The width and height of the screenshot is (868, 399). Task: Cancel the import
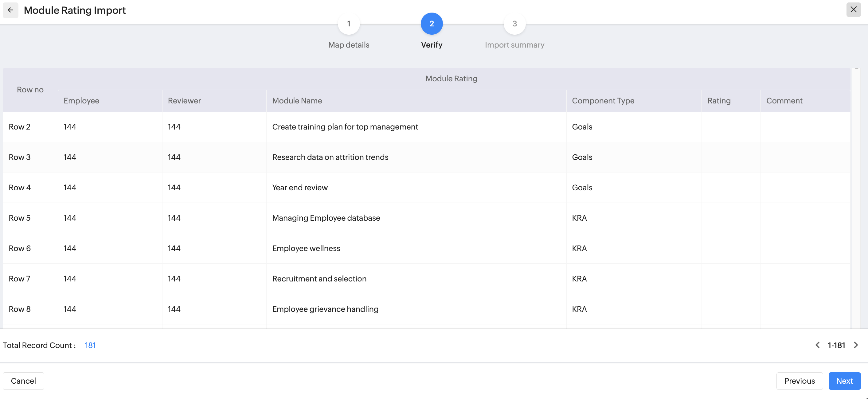click(x=23, y=381)
